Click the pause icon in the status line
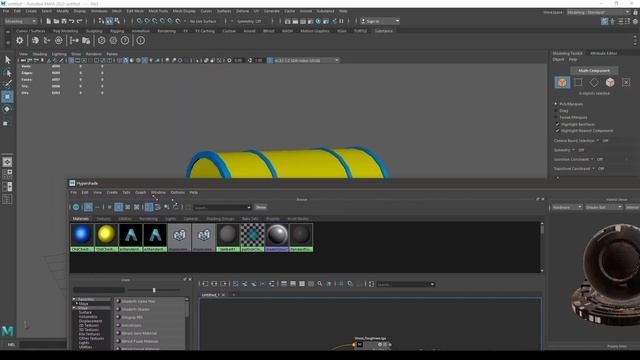 point(342,21)
